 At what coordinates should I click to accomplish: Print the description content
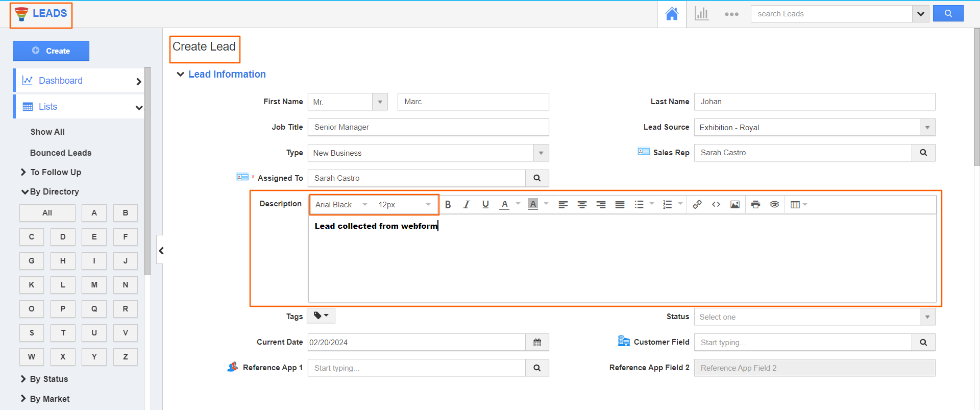click(756, 205)
